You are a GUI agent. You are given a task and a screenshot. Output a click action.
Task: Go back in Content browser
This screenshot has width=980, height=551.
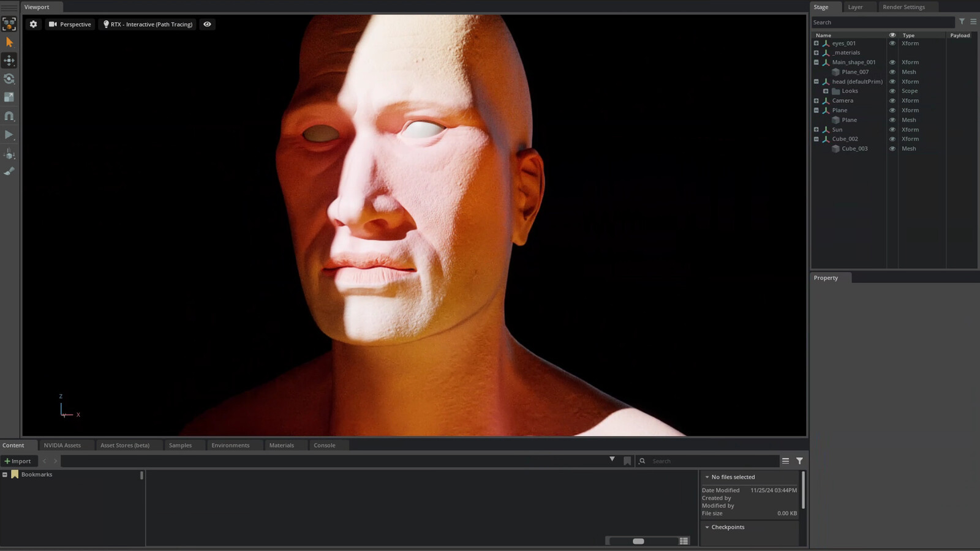[45, 461]
